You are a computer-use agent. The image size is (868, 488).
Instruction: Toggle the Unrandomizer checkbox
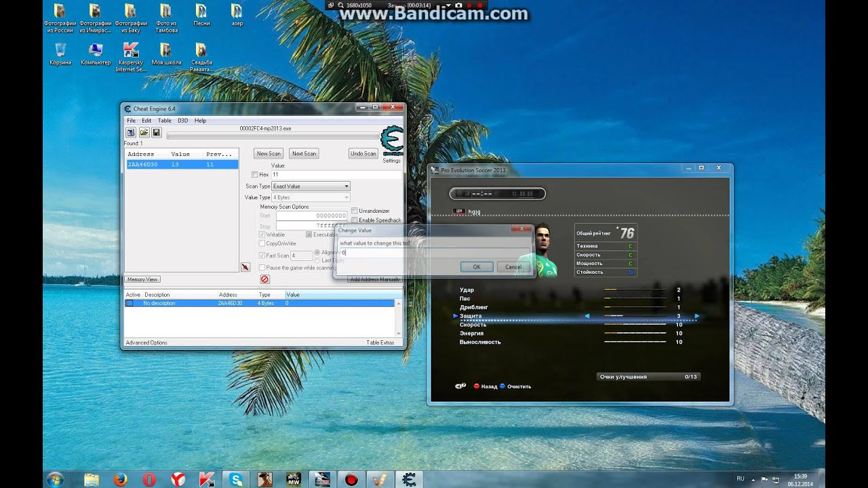355,211
